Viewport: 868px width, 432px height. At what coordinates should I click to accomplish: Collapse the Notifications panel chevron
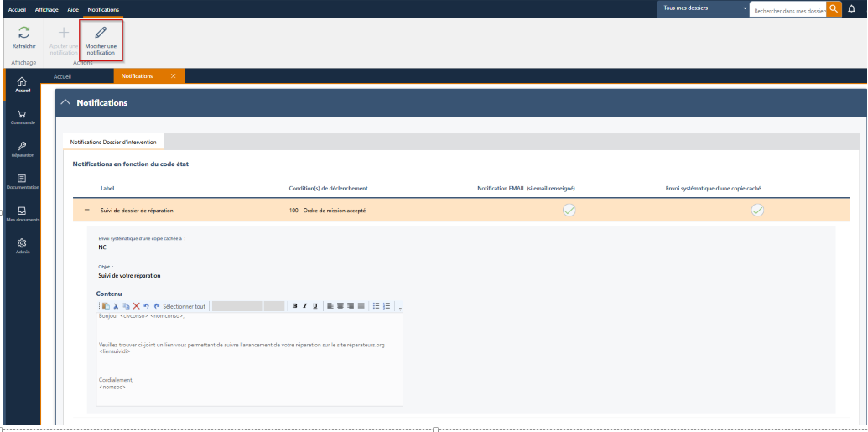(66, 102)
